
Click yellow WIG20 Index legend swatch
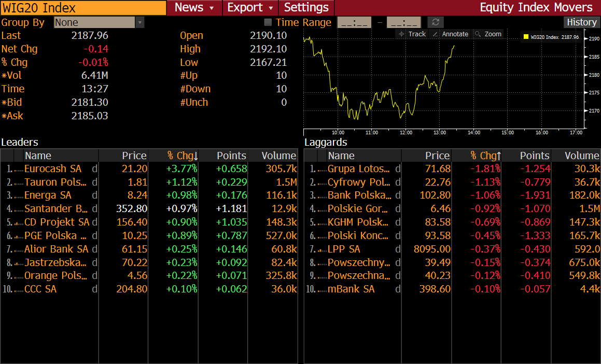(x=526, y=37)
